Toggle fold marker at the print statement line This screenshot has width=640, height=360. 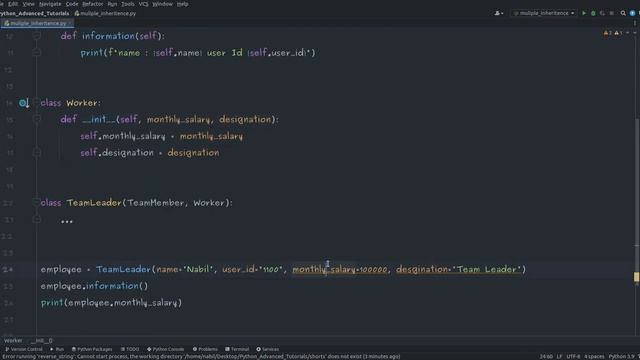[x=37, y=53]
